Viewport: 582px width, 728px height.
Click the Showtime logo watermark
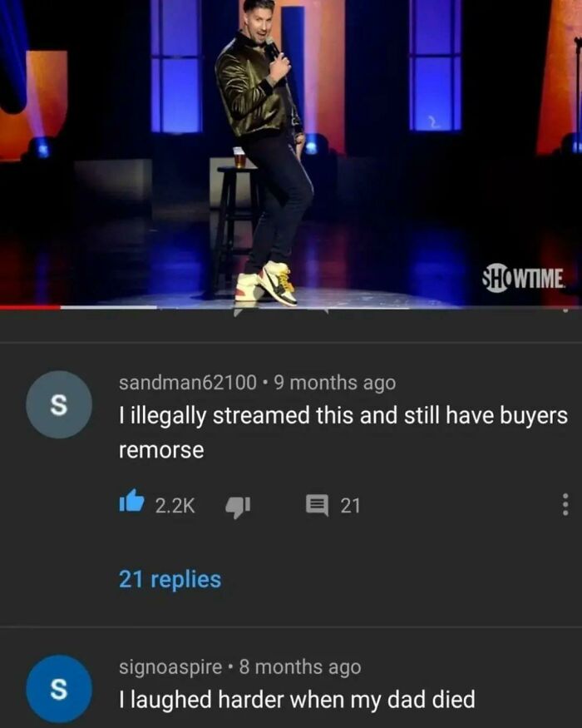tap(525, 279)
